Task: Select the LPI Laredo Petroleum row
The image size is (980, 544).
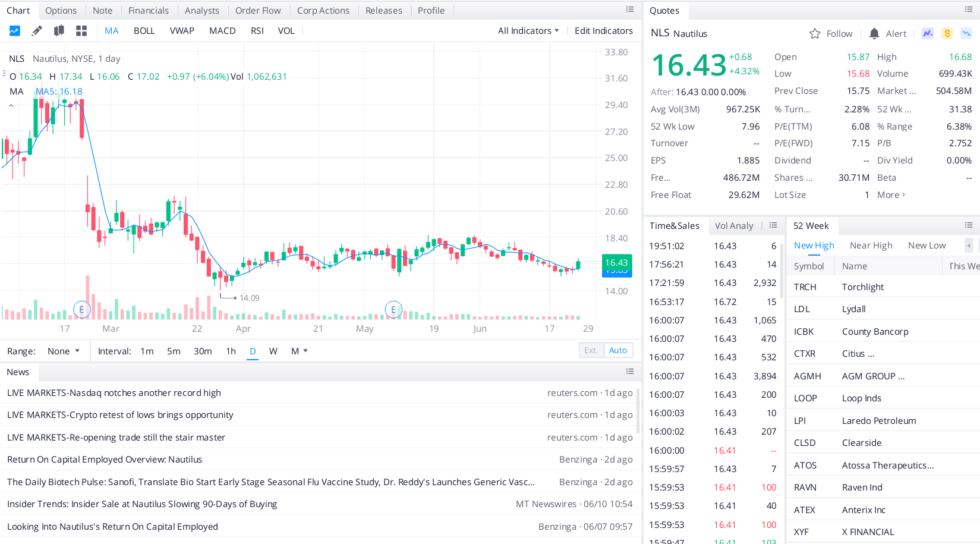Action: coord(883,421)
